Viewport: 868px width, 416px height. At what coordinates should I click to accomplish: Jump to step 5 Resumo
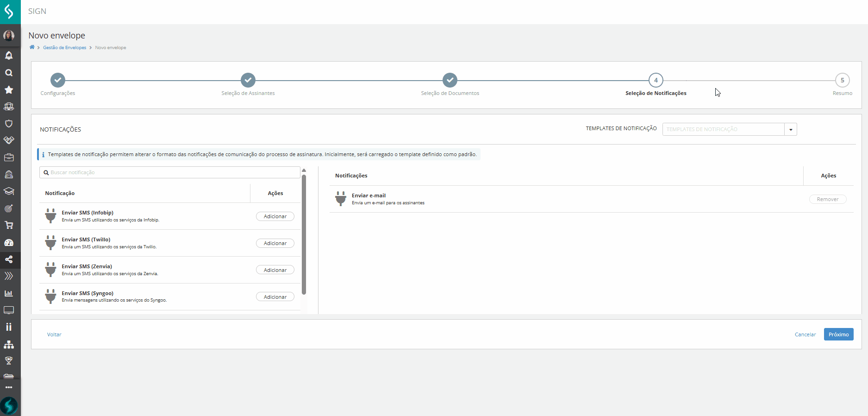[843, 80]
